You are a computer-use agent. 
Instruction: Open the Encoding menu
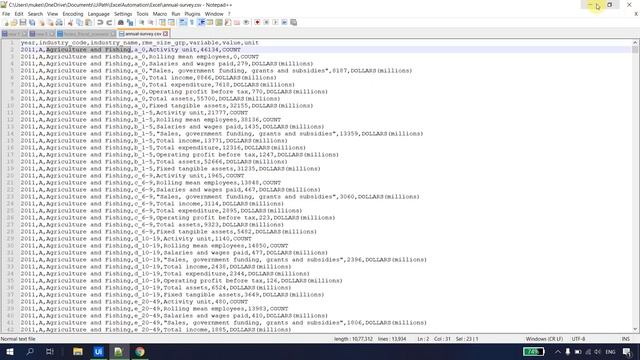click(73, 14)
